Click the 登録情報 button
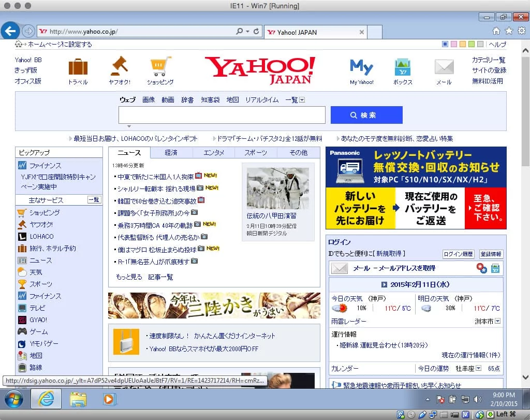This screenshot has height=420, width=530. (x=491, y=254)
